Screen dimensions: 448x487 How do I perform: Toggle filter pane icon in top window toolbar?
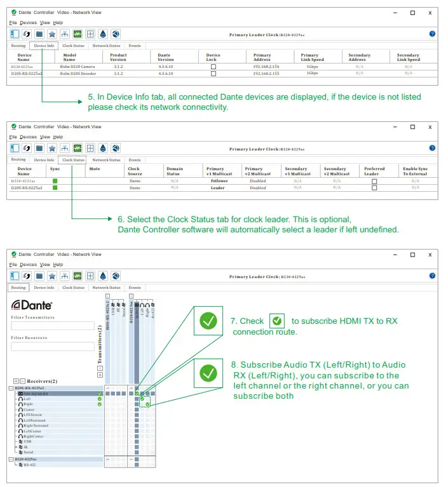coord(15,34)
